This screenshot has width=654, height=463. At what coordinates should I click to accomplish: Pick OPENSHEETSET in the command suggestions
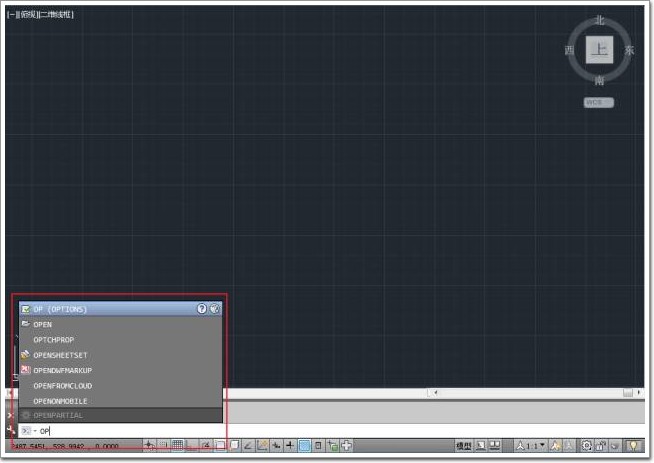click(60, 355)
